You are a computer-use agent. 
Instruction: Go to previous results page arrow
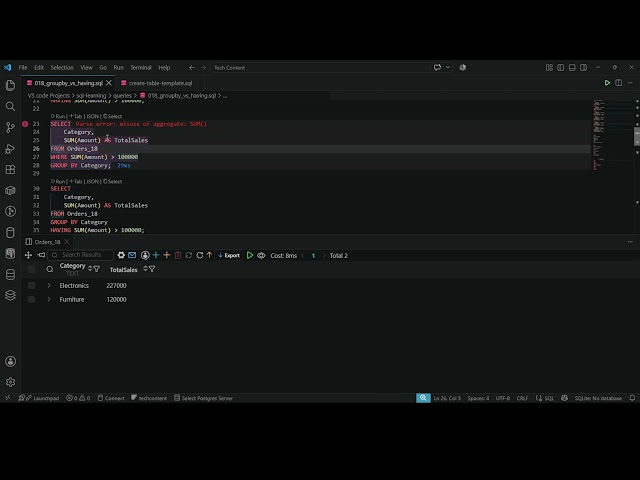[x=303, y=256]
